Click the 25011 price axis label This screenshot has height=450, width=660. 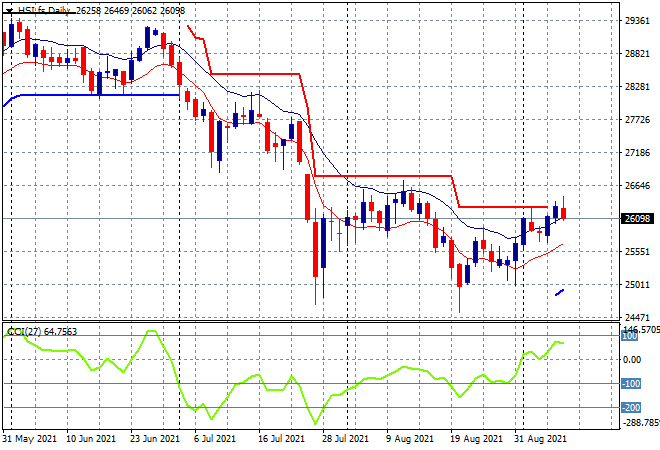coord(637,285)
